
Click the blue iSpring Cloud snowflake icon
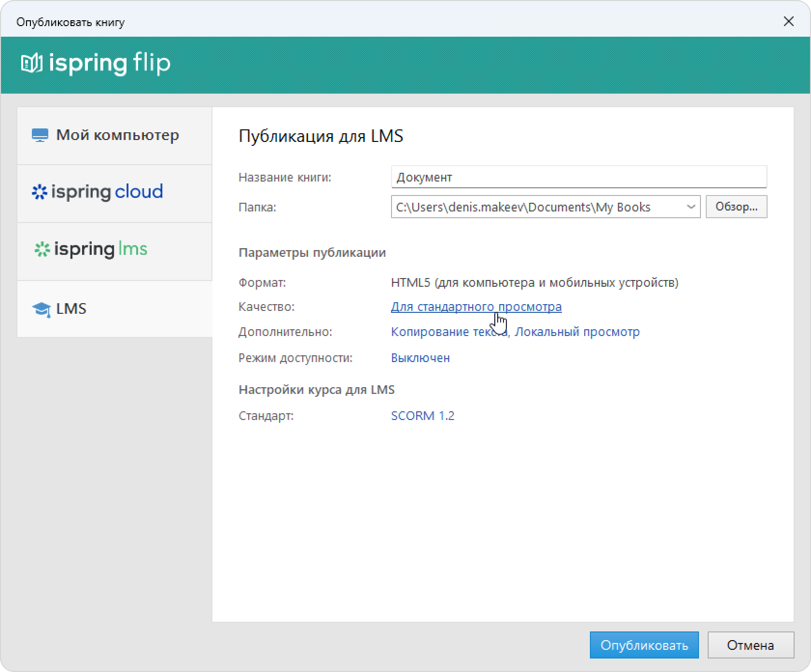[39, 192]
